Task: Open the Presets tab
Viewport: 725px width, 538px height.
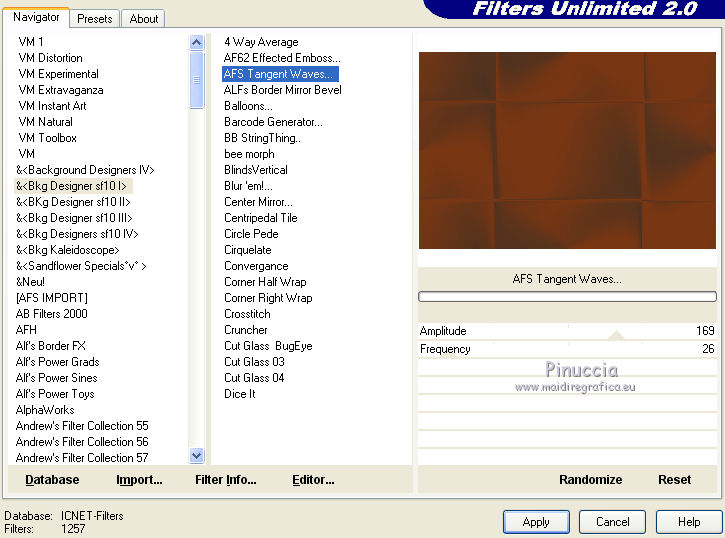Action: 95,19
